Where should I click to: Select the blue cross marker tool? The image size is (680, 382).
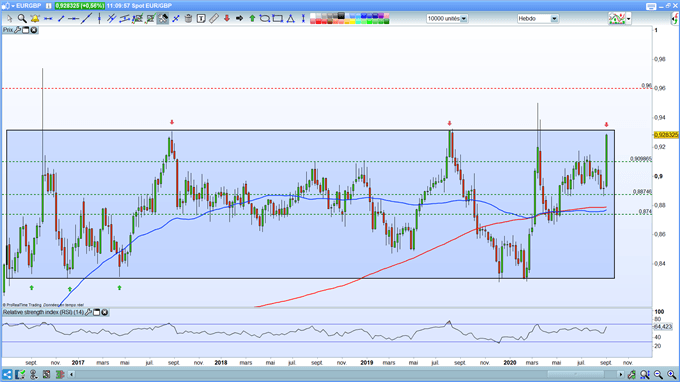(176, 19)
